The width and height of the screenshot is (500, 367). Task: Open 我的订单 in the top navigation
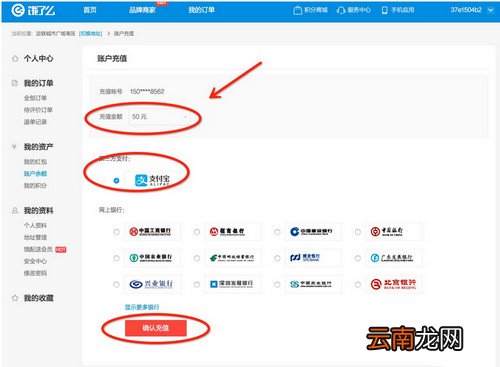click(x=201, y=10)
